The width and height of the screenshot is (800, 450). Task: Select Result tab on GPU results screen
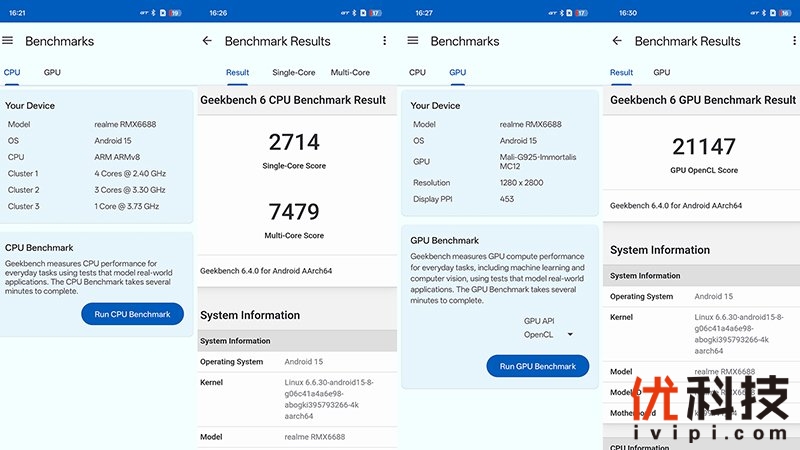(x=621, y=72)
